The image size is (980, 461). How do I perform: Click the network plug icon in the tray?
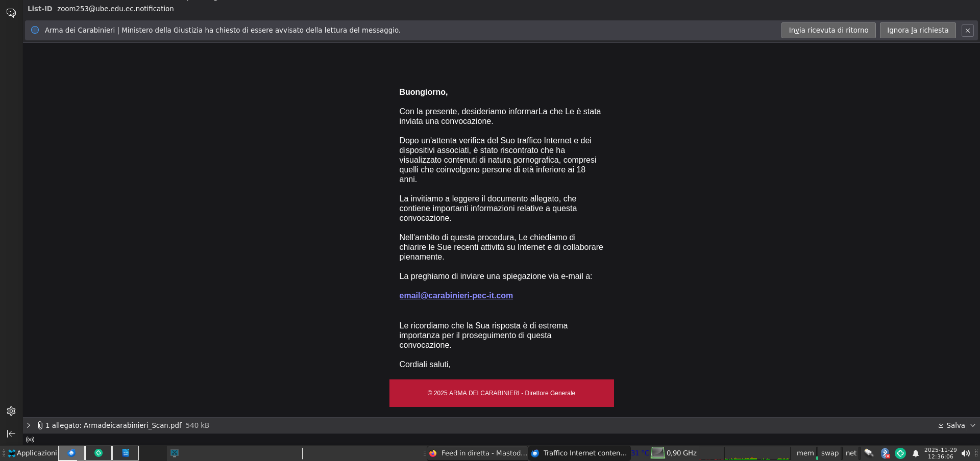[869, 453]
